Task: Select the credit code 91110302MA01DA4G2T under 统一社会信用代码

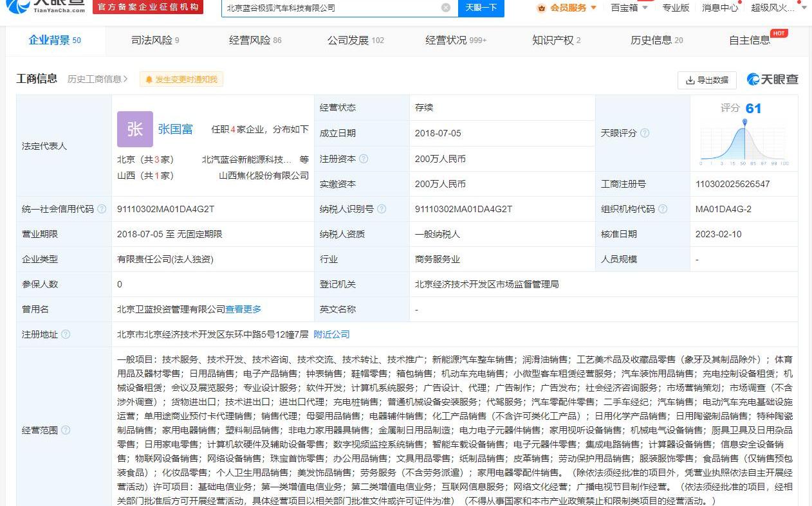Action: (166, 209)
